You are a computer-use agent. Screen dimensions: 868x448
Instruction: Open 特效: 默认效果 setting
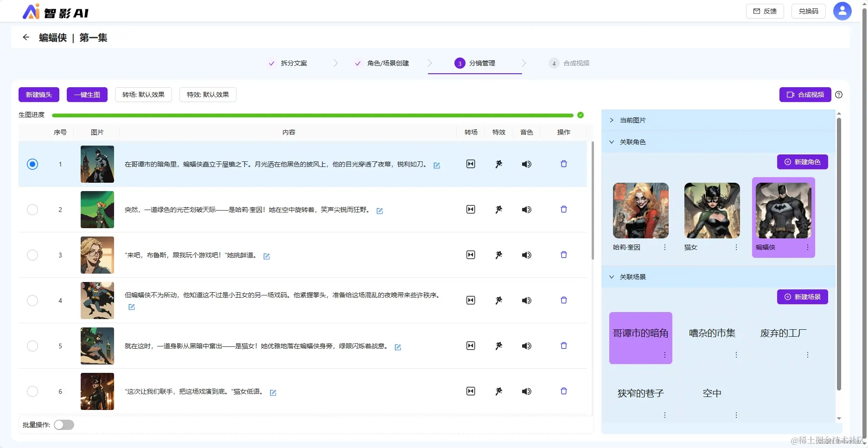pyautogui.click(x=208, y=95)
